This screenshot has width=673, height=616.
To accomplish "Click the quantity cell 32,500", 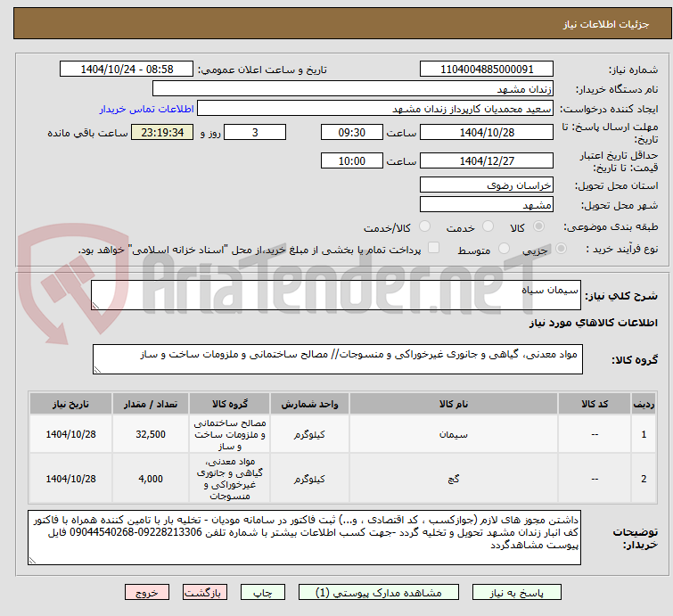I will (151, 434).
